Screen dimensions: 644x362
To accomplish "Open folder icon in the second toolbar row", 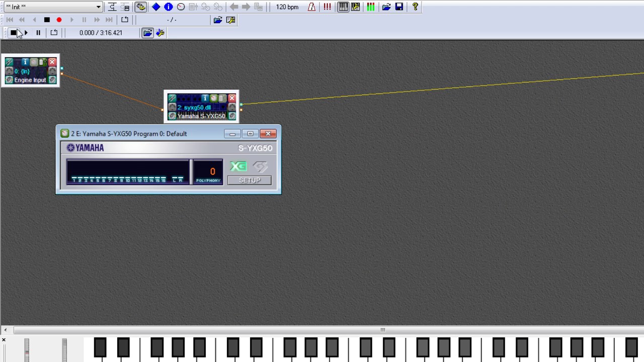I will pos(218,20).
